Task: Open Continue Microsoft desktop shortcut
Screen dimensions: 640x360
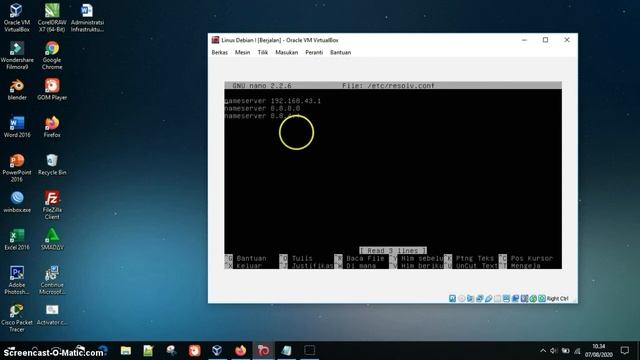Action: [x=52, y=280]
